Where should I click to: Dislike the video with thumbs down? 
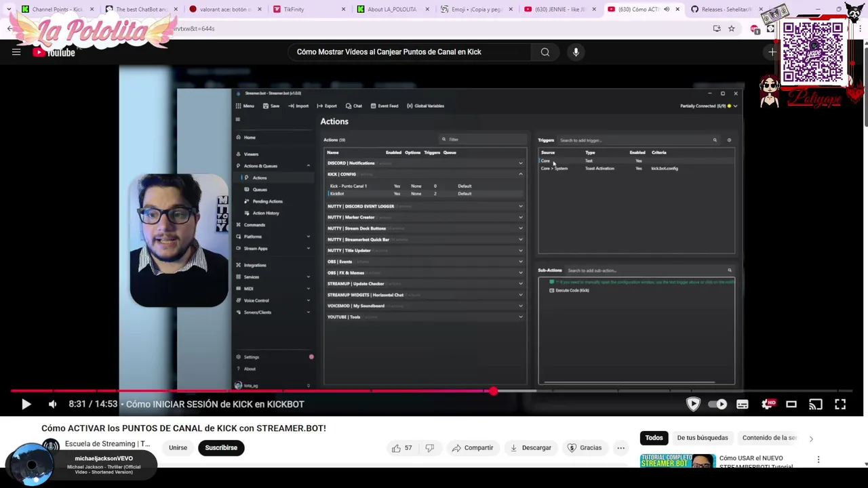pyautogui.click(x=429, y=448)
